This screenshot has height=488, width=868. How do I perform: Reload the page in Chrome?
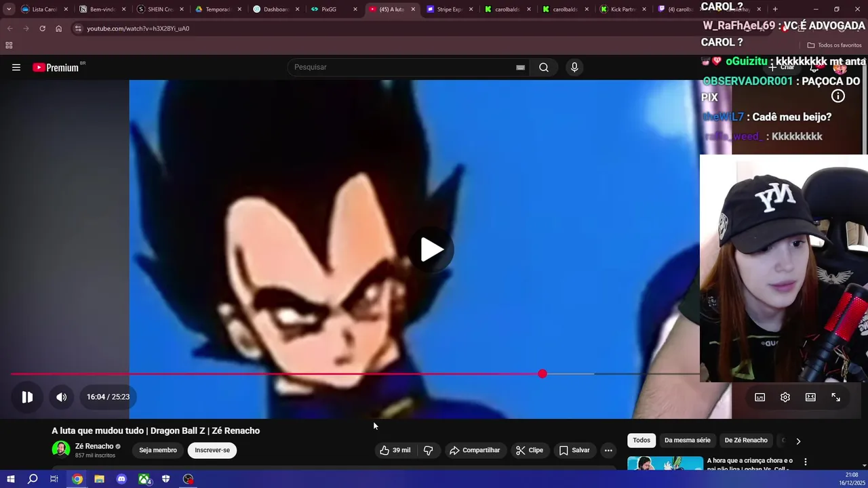coord(42,28)
